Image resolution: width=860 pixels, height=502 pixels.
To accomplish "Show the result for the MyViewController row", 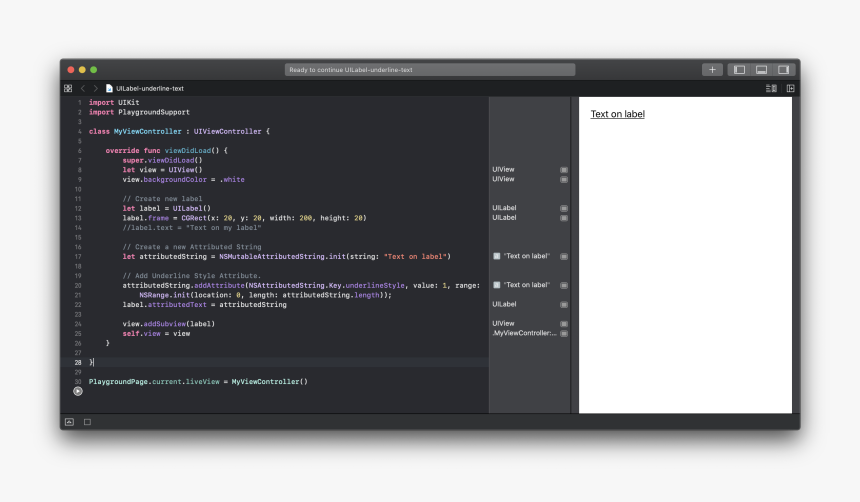I will (x=564, y=334).
